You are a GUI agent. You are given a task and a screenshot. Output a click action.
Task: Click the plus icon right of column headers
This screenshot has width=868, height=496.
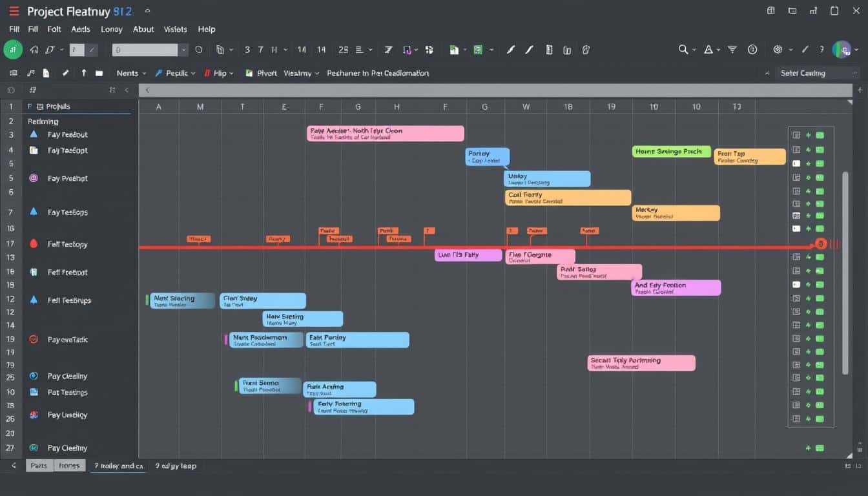click(x=860, y=90)
